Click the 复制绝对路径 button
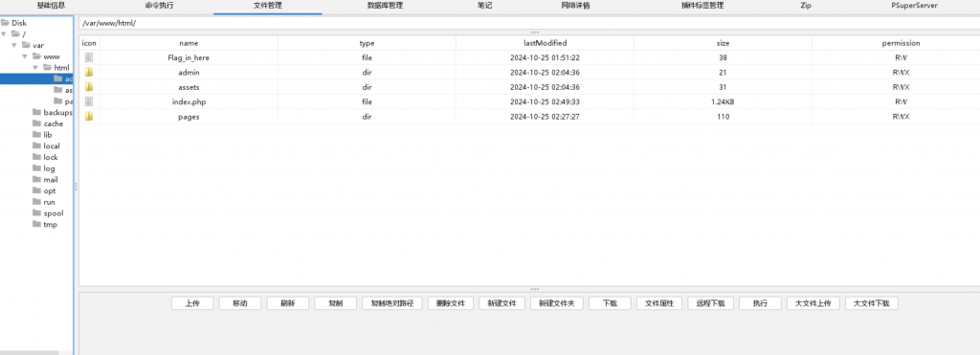Viewport: 980px width, 355px height. [392, 303]
